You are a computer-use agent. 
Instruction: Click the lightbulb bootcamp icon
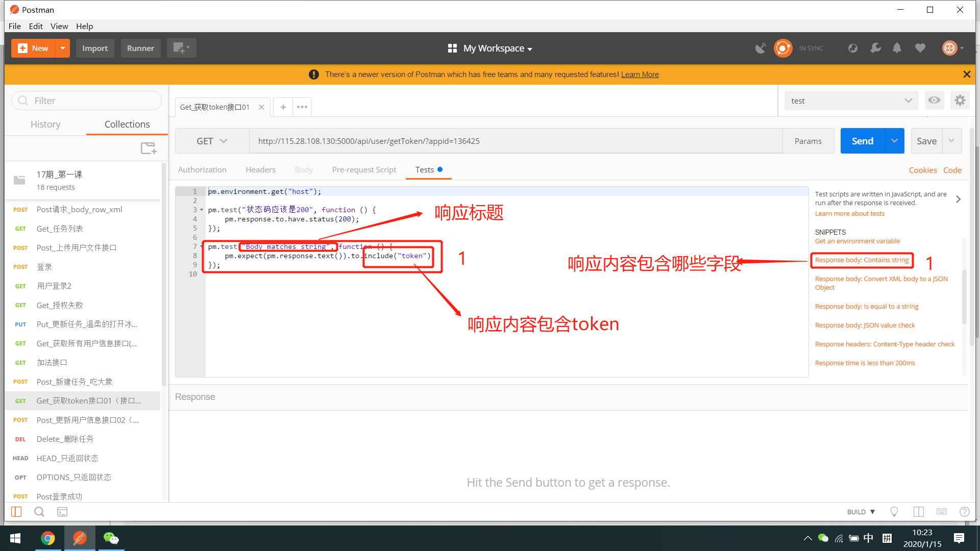point(894,512)
